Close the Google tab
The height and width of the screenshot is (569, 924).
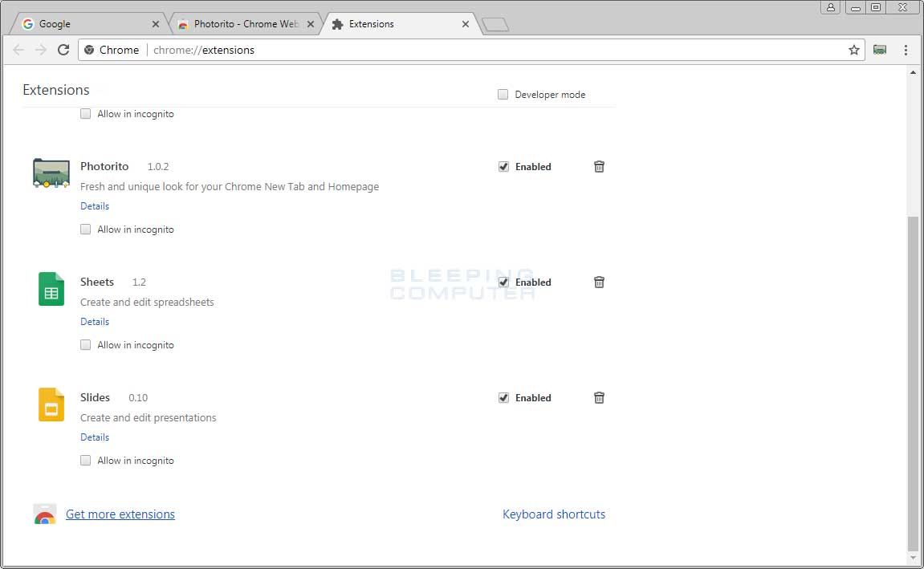click(x=156, y=24)
